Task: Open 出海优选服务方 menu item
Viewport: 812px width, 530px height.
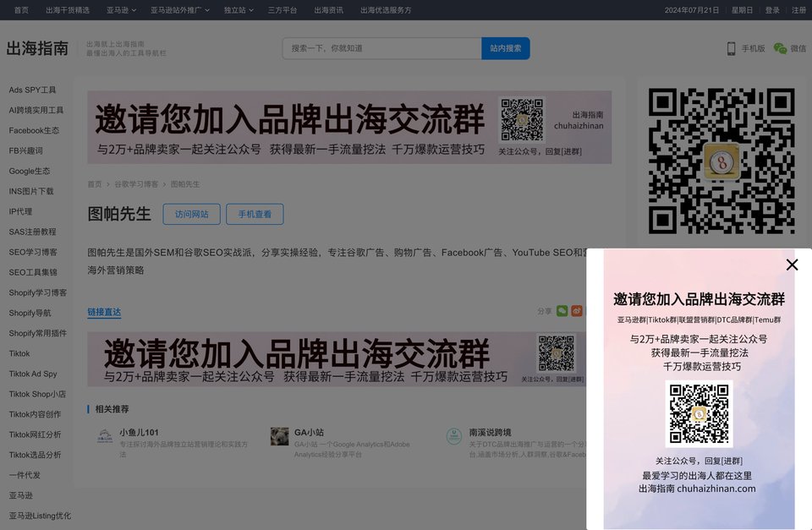Action: coord(386,10)
